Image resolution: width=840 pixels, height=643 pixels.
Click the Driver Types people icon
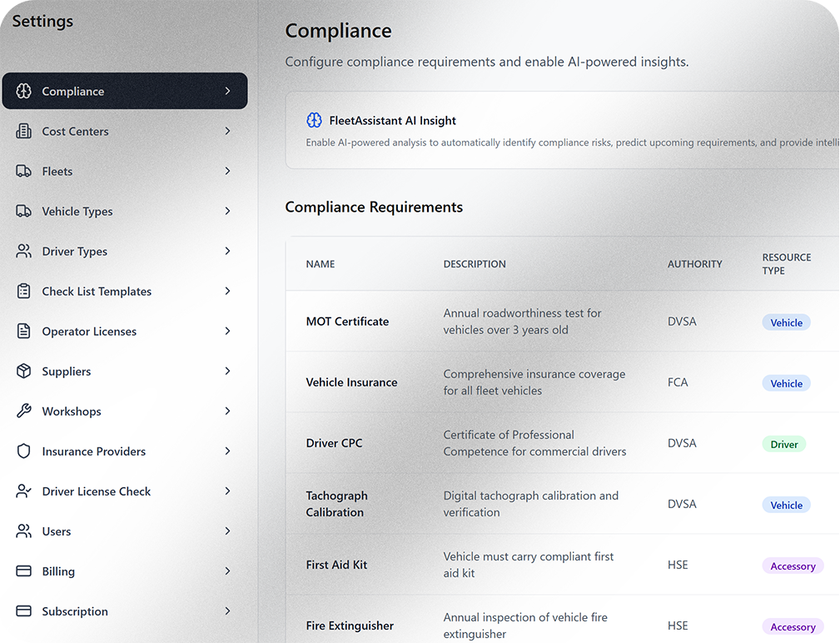(24, 252)
